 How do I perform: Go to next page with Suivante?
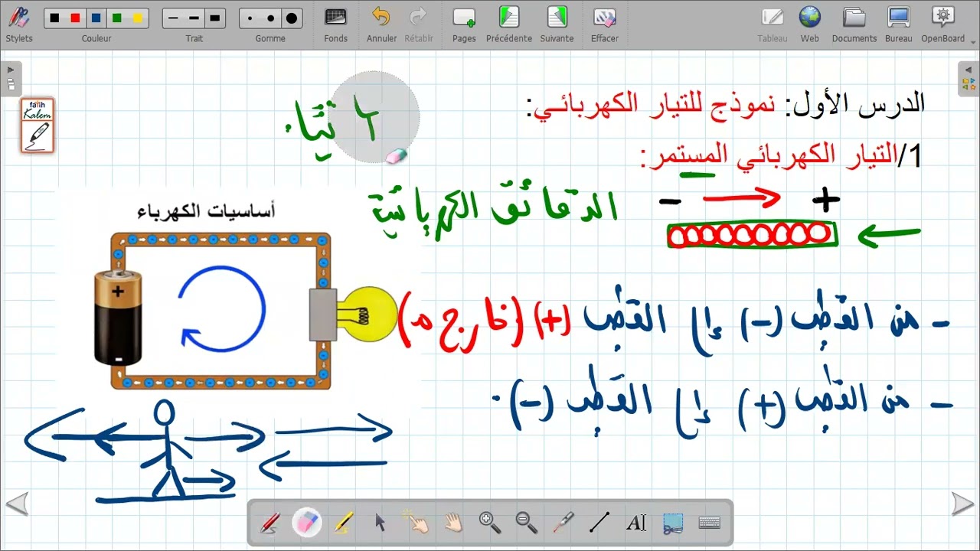pyautogui.click(x=557, y=24)
